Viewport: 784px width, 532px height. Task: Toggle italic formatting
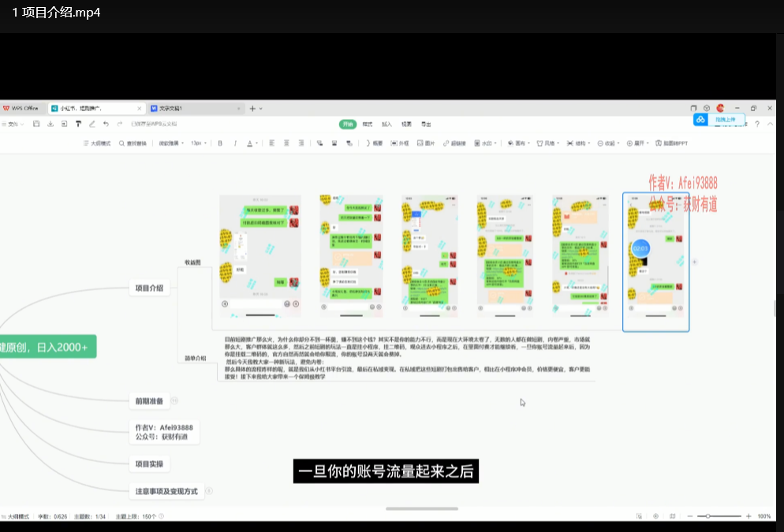coord(235,143)
